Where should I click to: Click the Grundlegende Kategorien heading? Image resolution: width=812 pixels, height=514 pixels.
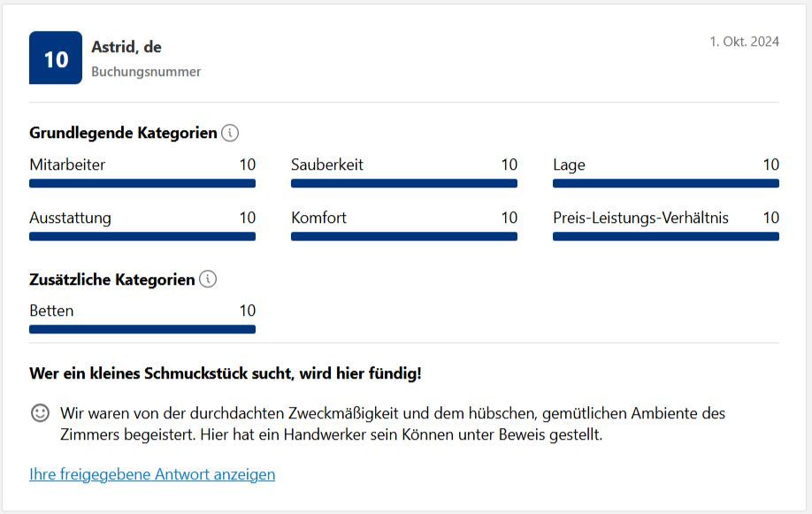pyautogui.click(x=123, y=133)
